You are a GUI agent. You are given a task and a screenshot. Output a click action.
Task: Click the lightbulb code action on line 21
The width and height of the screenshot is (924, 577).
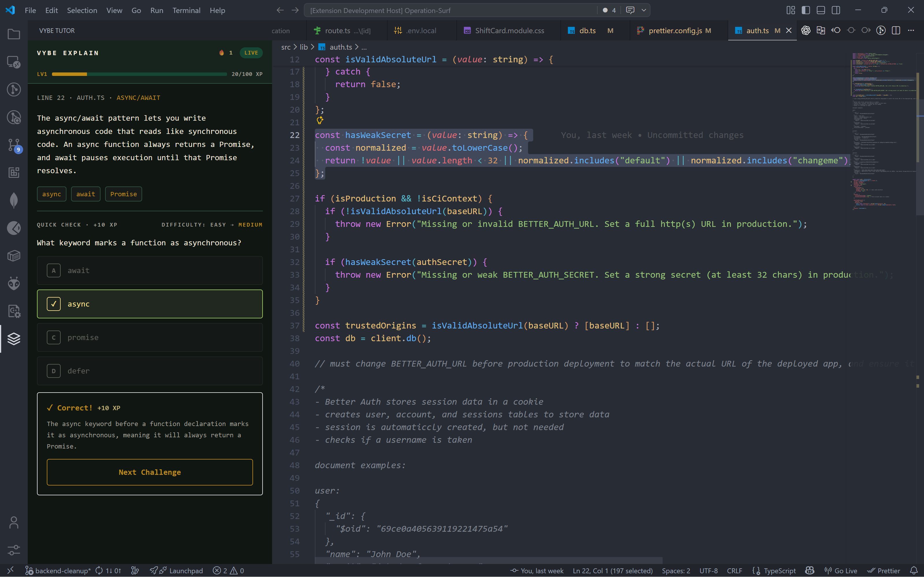[320, 121]
